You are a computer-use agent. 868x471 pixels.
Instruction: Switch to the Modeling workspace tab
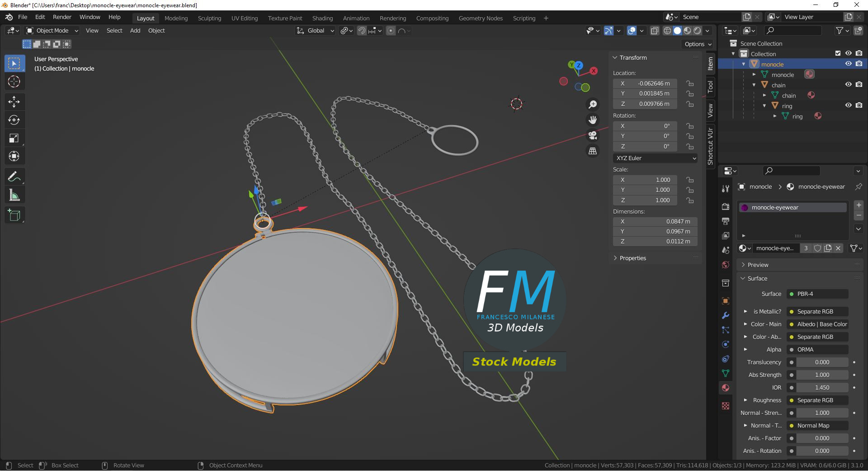tap(176, 19)
